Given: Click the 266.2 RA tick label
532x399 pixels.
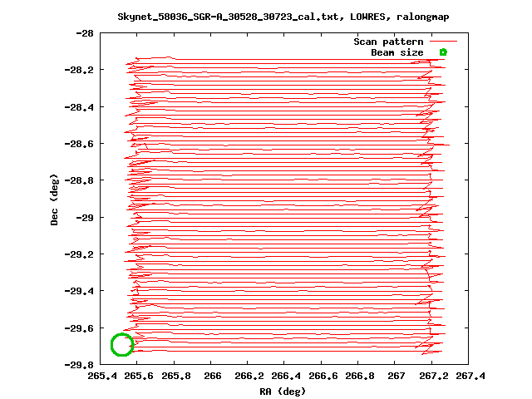Looking at the screenshot, I should coord(249,376).
